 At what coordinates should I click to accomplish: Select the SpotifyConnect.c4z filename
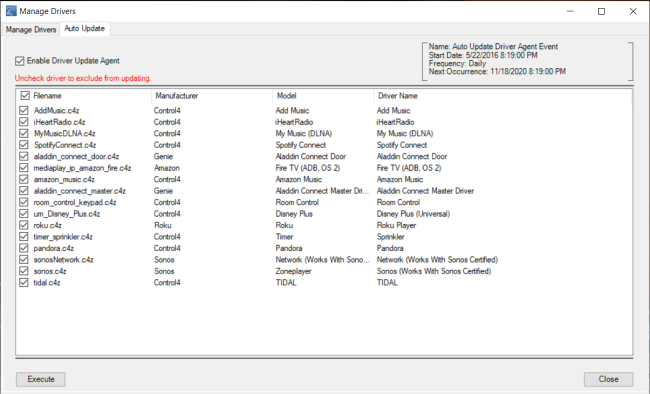click(x=65, y=145)
